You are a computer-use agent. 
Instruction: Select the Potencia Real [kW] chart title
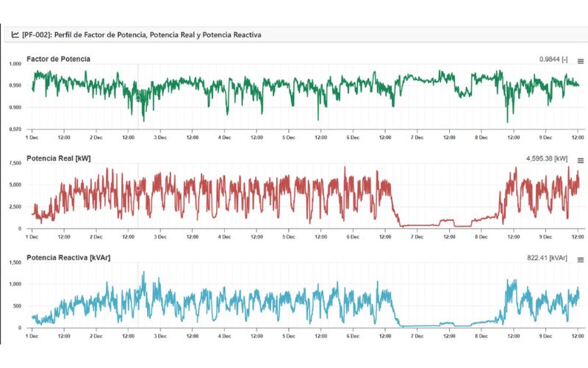point(59,158)
